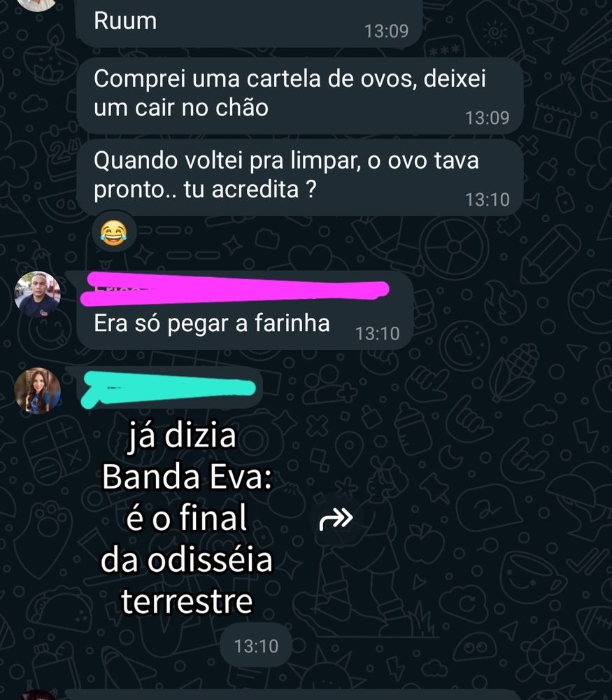Select the 'Quando voltei pra limpar' message
This screenshot has width=612, height=700.
(x=300, y=177)
